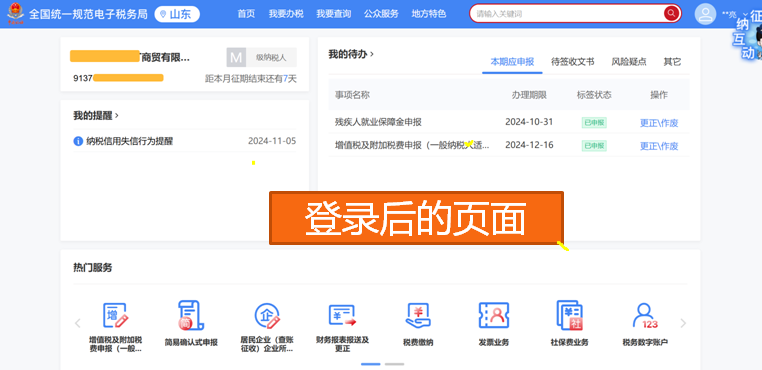Image resolution: width=762 pixels, height=370 pixels.
Task: Click the taxpayer ID starting 9137
Action: coord(118,78)
